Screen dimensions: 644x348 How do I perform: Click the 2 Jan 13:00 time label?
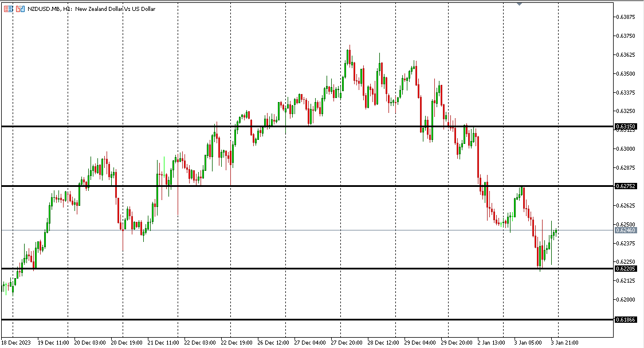click(491, 343)
